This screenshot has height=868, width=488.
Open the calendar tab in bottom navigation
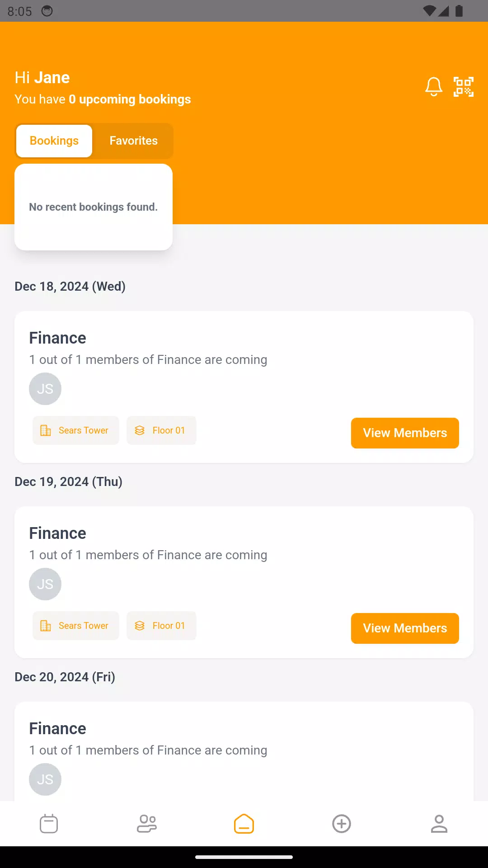pyautogui.click(x=49, y=824)
